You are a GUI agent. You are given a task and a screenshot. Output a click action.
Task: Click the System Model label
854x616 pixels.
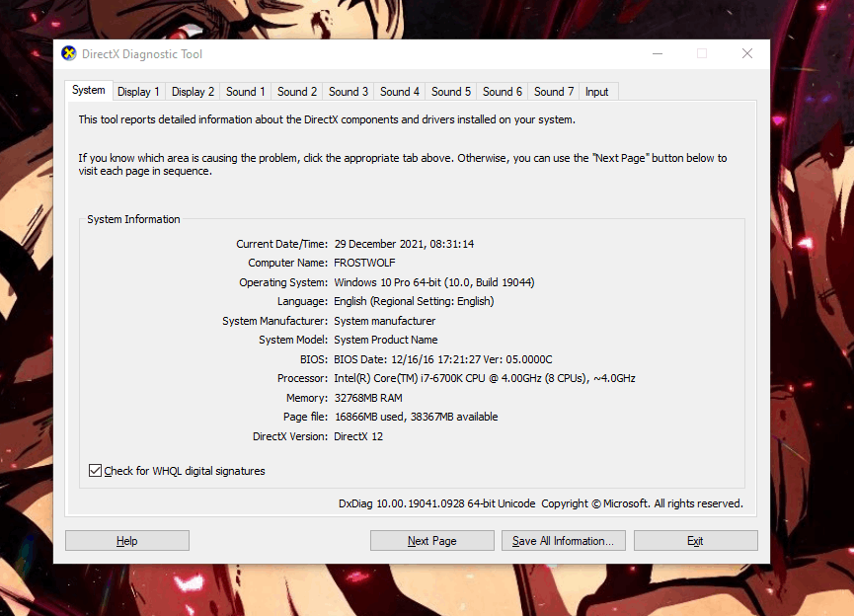point(293,340)
